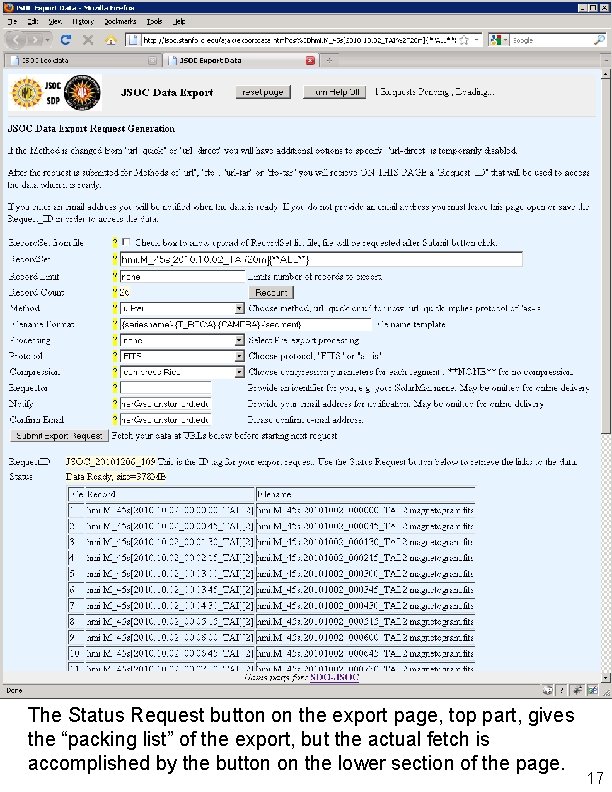Click the page scrollbar down arrow

(x=606, y=677)
